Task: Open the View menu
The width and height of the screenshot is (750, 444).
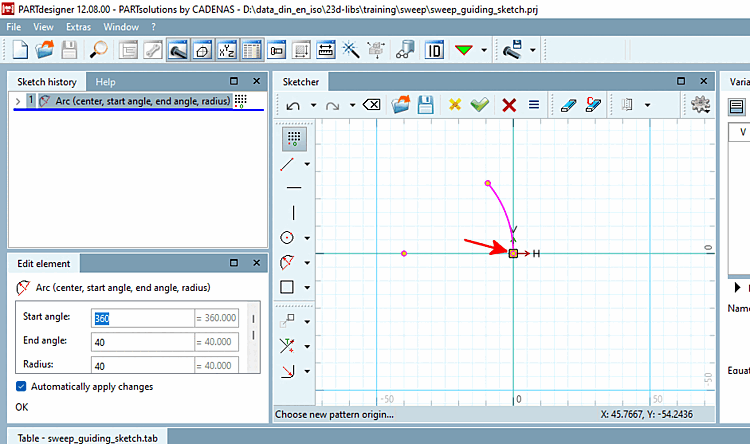Action: 44,27
